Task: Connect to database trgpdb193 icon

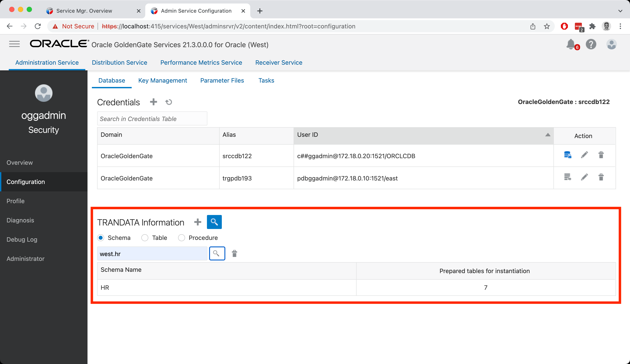Action: [567, 177]
